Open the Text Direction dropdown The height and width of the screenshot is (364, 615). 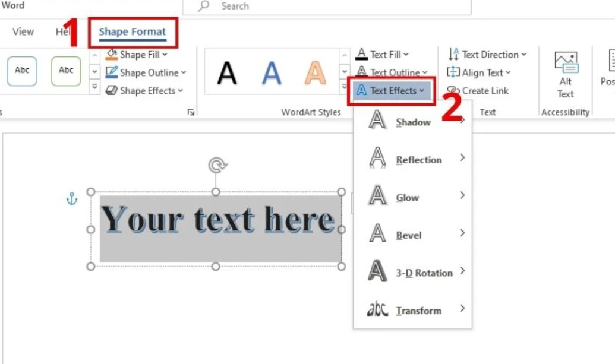point(487,55)
